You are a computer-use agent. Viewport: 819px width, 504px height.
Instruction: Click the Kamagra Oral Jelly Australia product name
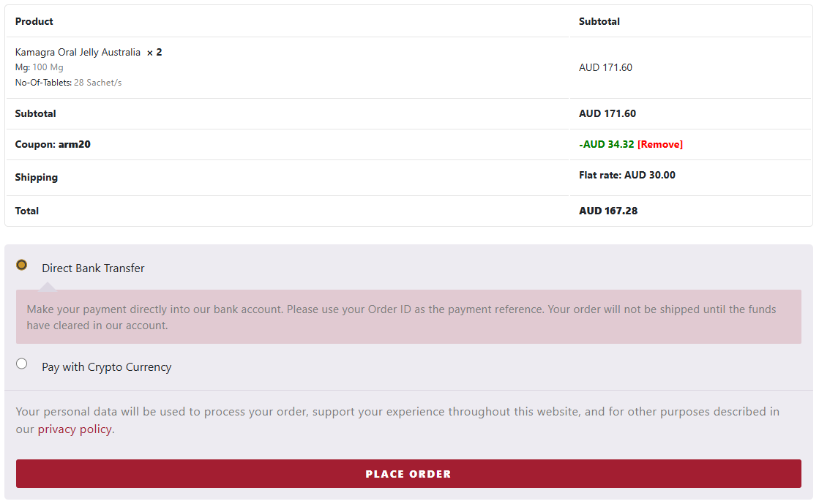point(76,52)
